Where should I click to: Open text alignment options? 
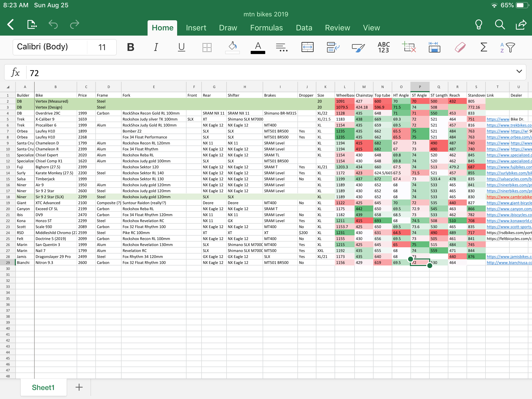tap(282, 47)
